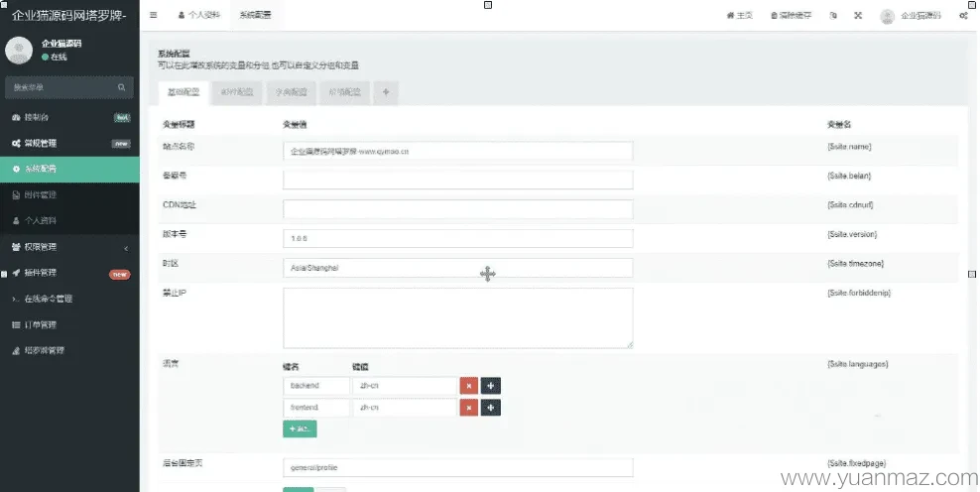Click the green 追加 append button
The image size is (980, 492).
tap(300, 429)
